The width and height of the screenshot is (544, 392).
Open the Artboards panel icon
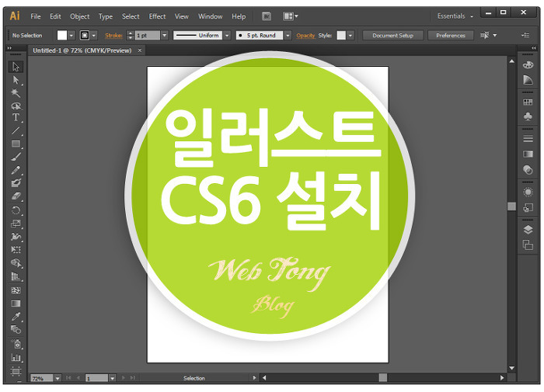pyautogui.click(x=528, y=245)
